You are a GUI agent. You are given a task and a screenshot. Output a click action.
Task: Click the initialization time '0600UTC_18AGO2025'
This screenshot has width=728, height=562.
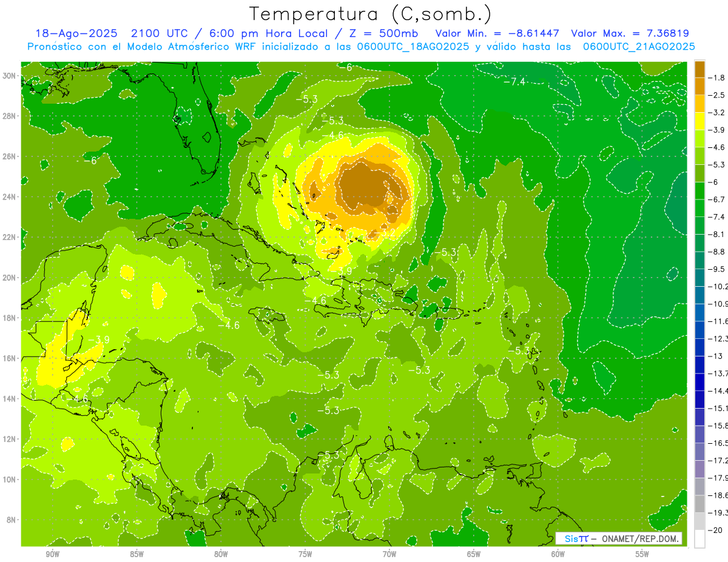tap(413, 47)
